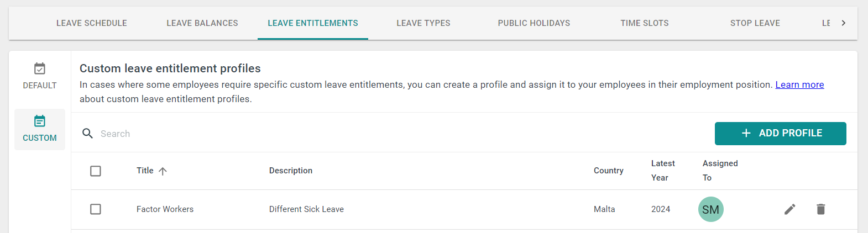Open the Default entitlements calendar icon

tap(40, 68)
